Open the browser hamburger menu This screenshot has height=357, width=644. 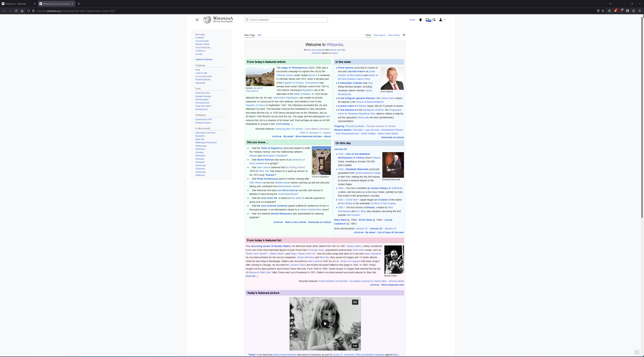640,11
